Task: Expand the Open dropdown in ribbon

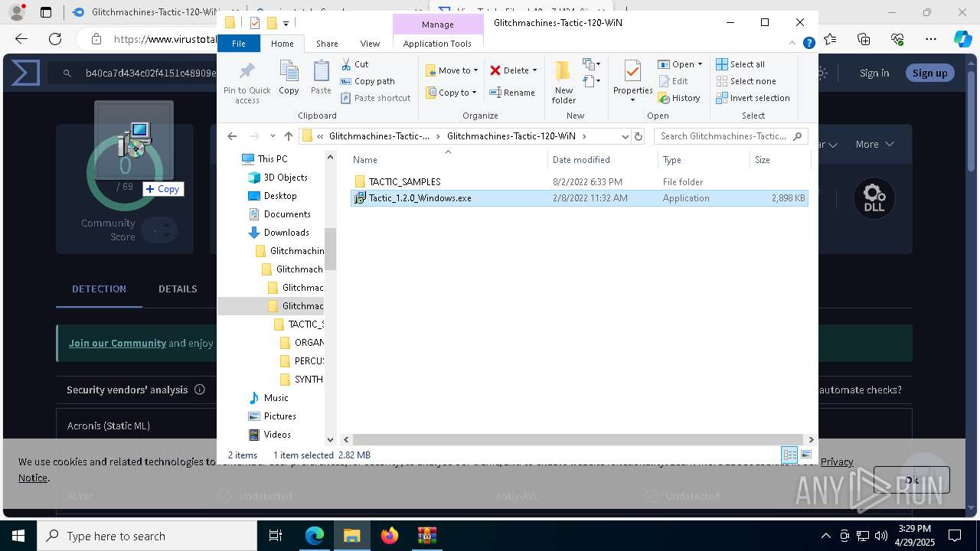Action: (700, 64)
